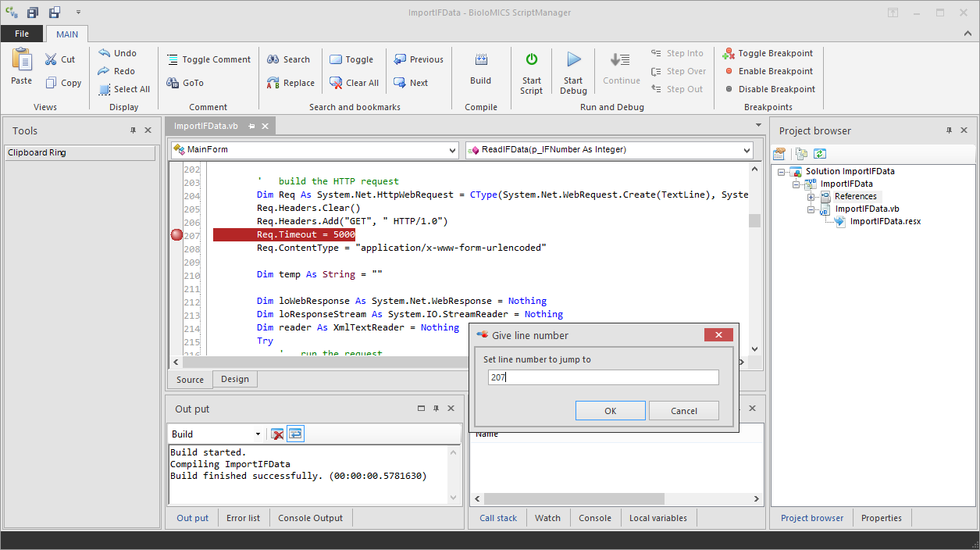Viewport: 980px width, 550px height.
Task: Collapse the ImportIFData.vb node
Action: [811, 209]
